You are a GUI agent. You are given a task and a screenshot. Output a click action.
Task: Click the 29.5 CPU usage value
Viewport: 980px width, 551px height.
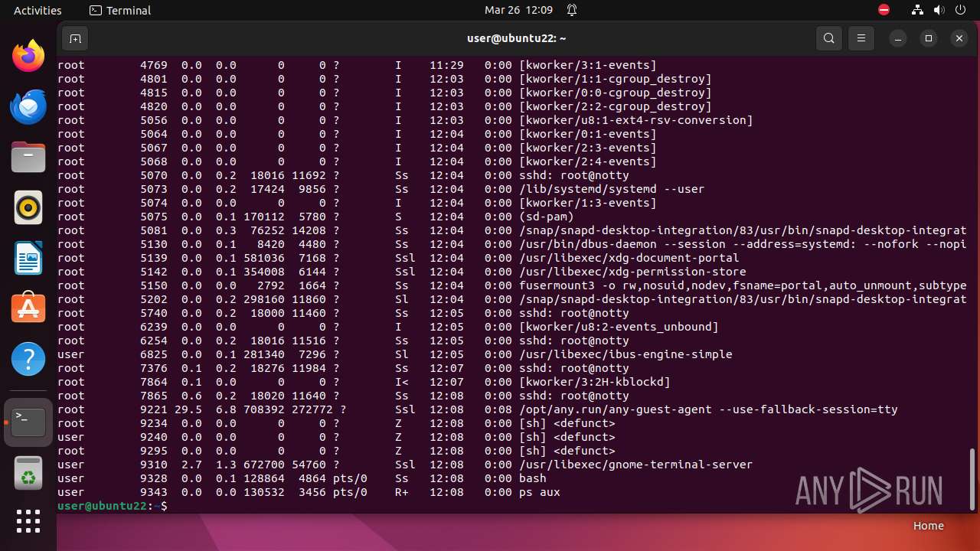pyautogui.click(x=188, y=409)
